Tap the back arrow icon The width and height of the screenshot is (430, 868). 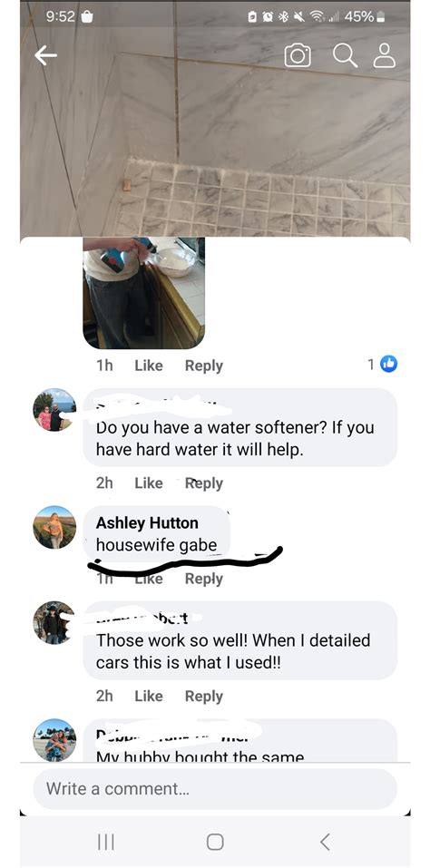tap(46, 55)
